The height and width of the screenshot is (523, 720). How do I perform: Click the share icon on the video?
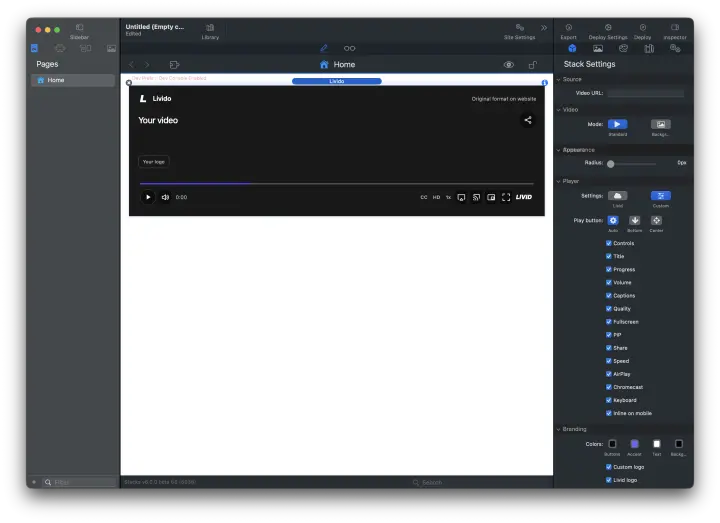pyautogui.click(x=528, y=120)
